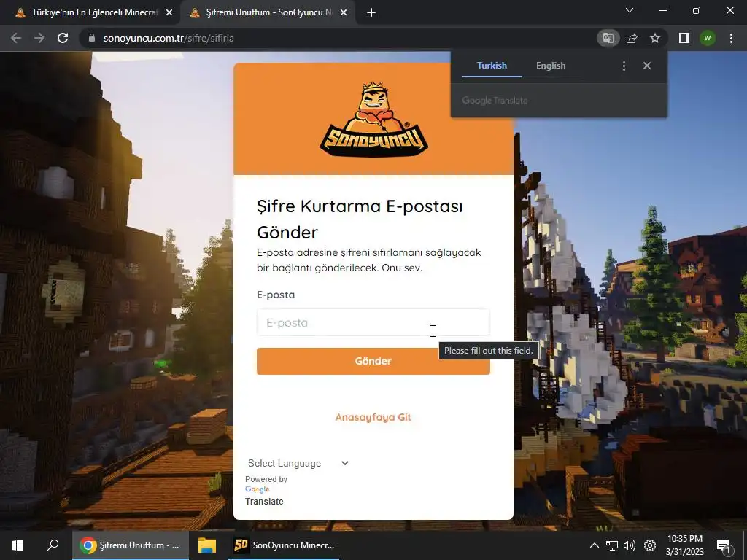The width and height of the screenshot is (747, 560).
Task: Open the green W profile avatar
Action: (708, 38)
